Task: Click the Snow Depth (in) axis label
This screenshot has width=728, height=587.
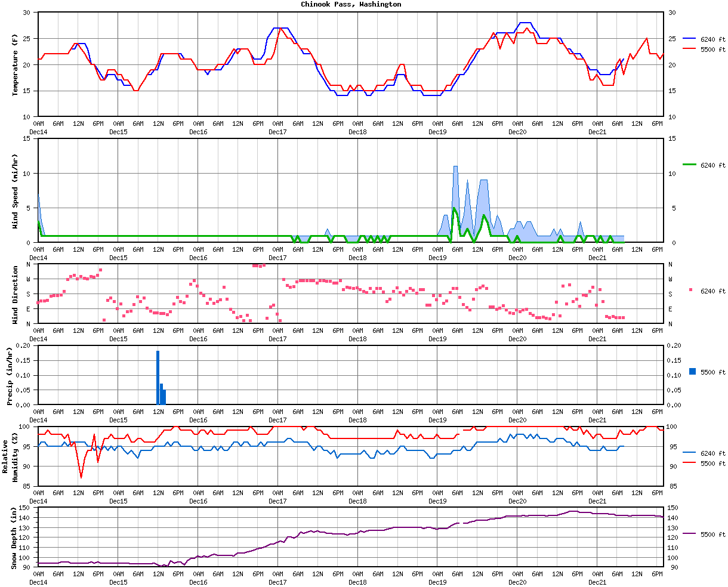Action: pos(14,537)
